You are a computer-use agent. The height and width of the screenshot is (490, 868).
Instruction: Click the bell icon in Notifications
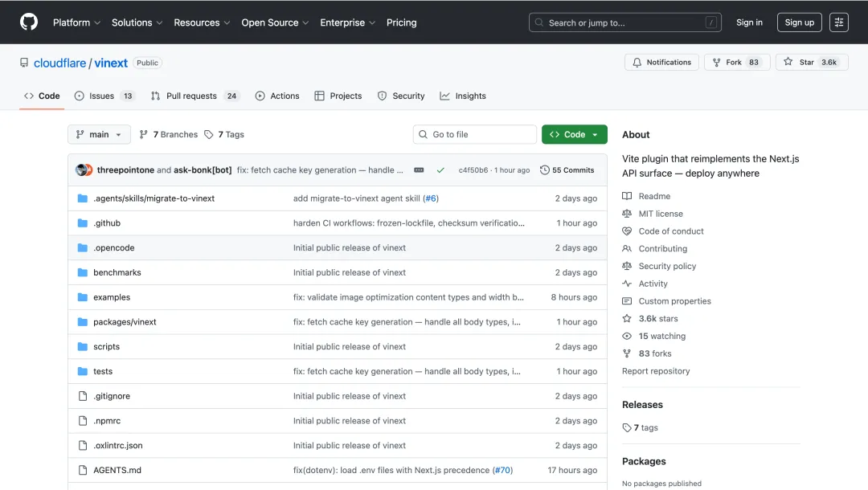(x=637, y=63)
